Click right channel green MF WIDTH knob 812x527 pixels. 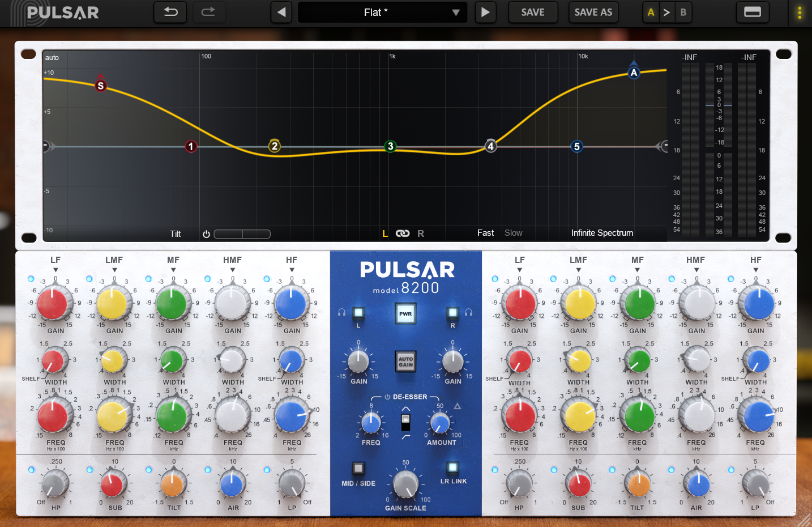coord(639,360)
